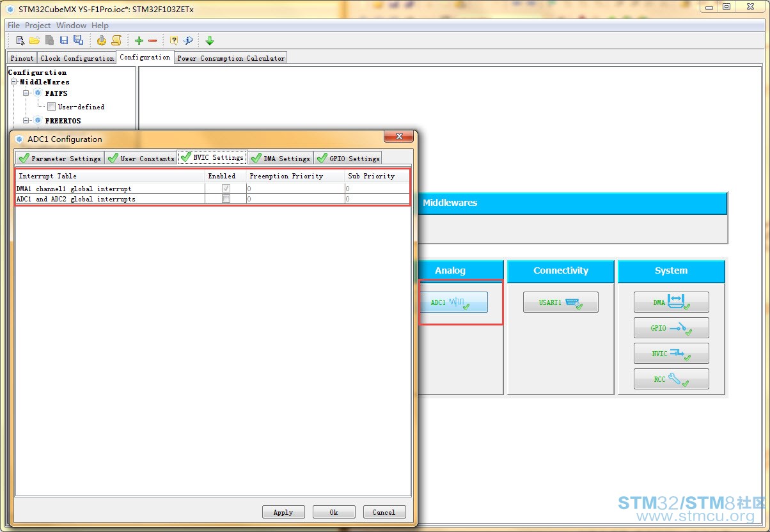Open the USART1 configuration in Connectivity
Screen dimensions: 770x532
(561, 302)
